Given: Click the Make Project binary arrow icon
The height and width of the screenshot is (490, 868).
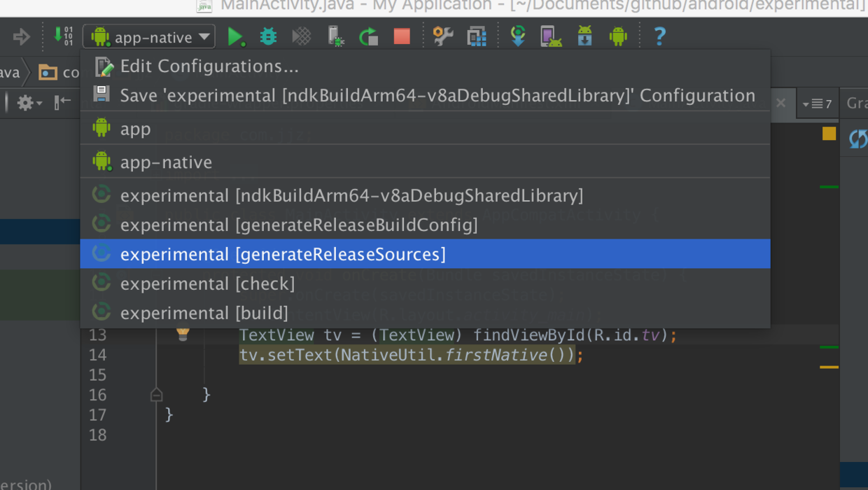Looking at the screenshot, I should [x=63, y=36].
